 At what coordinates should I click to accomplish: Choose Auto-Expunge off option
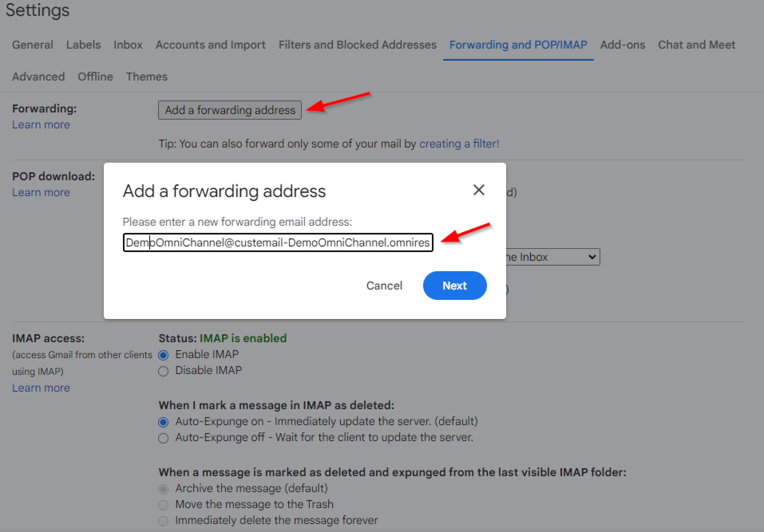point(163,438)
